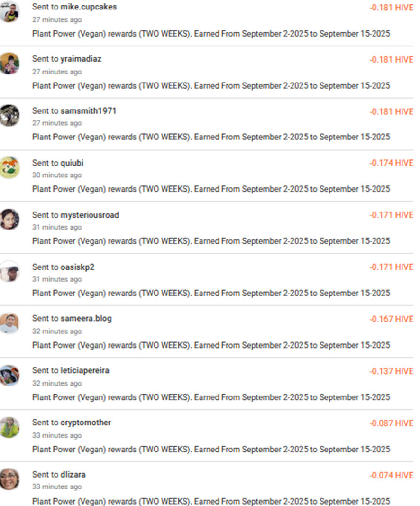Click mike.cupcakes profile avatar

9,12
